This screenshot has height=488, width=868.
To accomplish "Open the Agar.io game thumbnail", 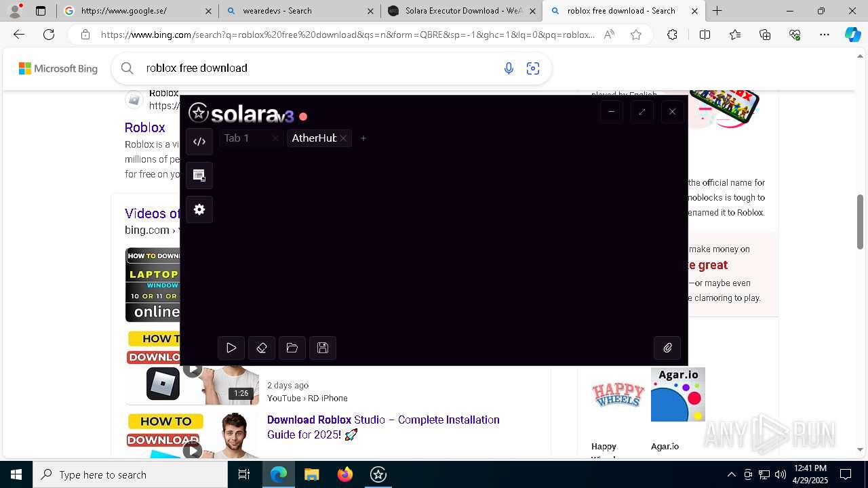I will coord(678,394).
